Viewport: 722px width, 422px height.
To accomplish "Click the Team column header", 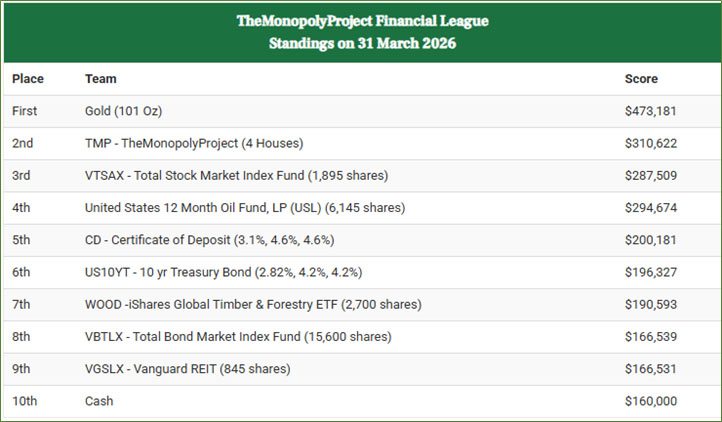I will (x=100, y=78).
